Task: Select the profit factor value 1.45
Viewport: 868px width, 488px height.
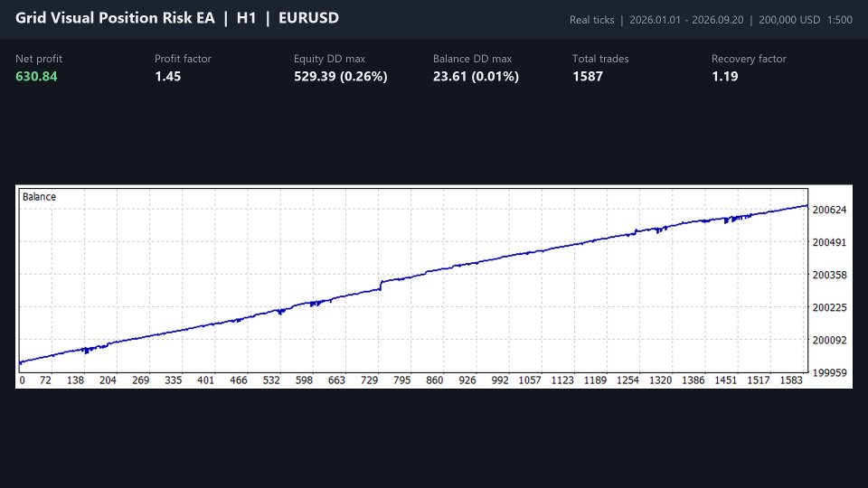Action: coord(168,76)
